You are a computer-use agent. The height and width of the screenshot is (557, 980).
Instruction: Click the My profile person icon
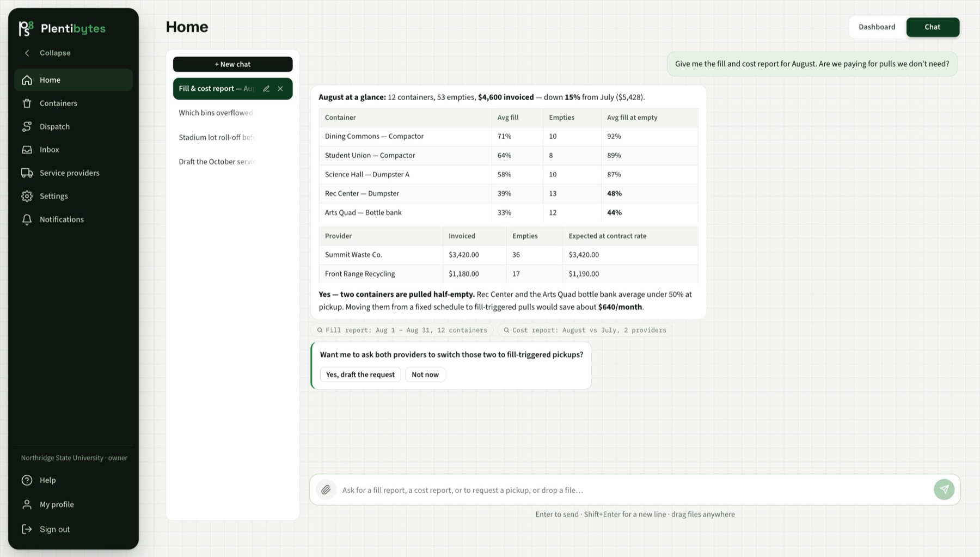pos(27,505)
